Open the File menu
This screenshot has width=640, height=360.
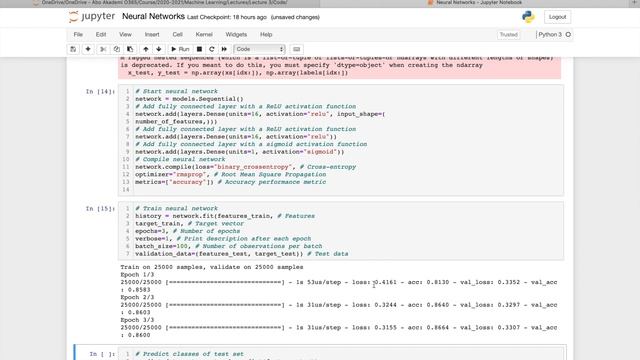click(x=78, y=35)
